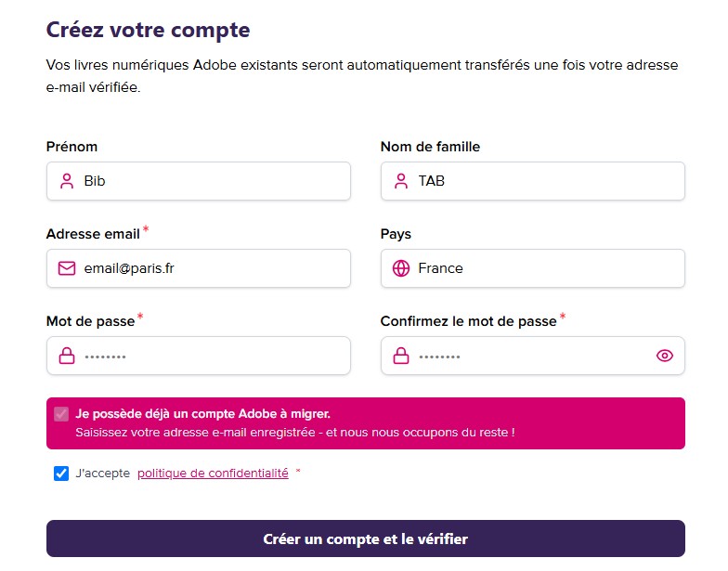Viewport: 728px width, 571px height.
Task: Focus the Nom de famille input containing TAB
Action: coord(533,181)
